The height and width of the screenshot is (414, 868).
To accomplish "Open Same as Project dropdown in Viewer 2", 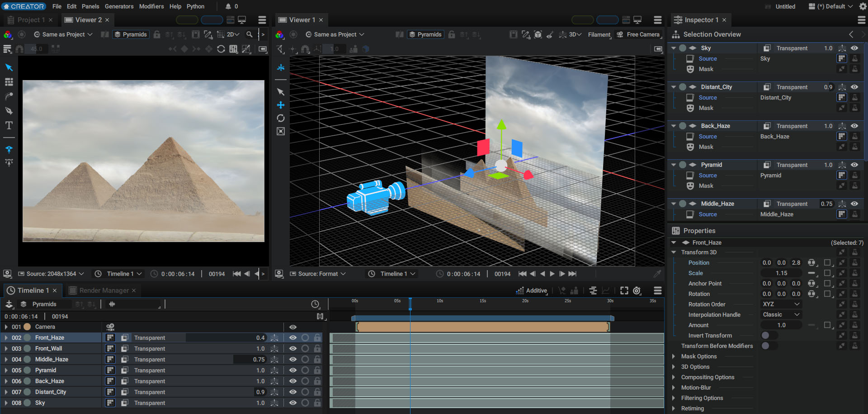I will [63, 34].
